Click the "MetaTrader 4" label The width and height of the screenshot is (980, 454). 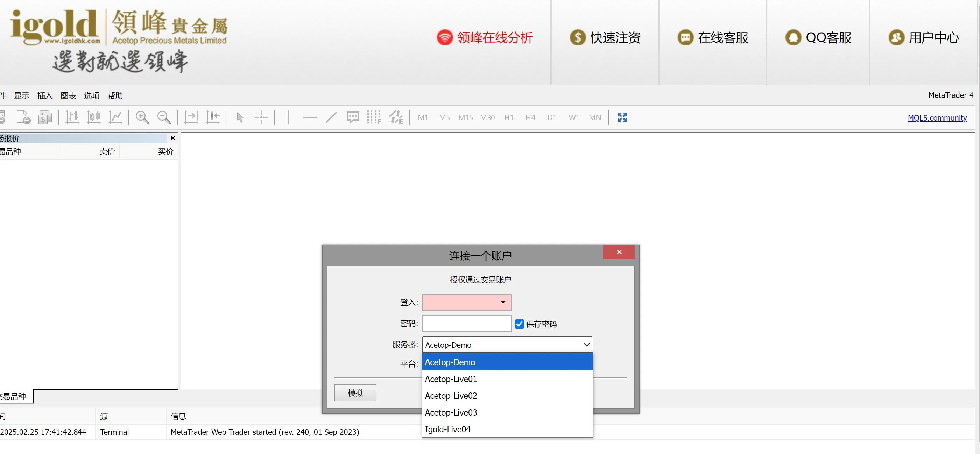tap(950, 95)
